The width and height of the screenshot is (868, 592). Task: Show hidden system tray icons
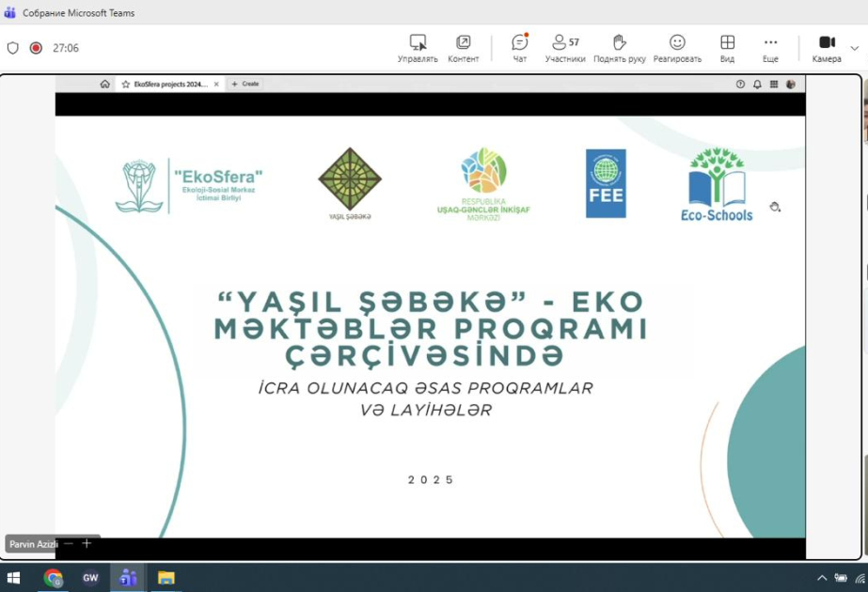coord(822,578)
